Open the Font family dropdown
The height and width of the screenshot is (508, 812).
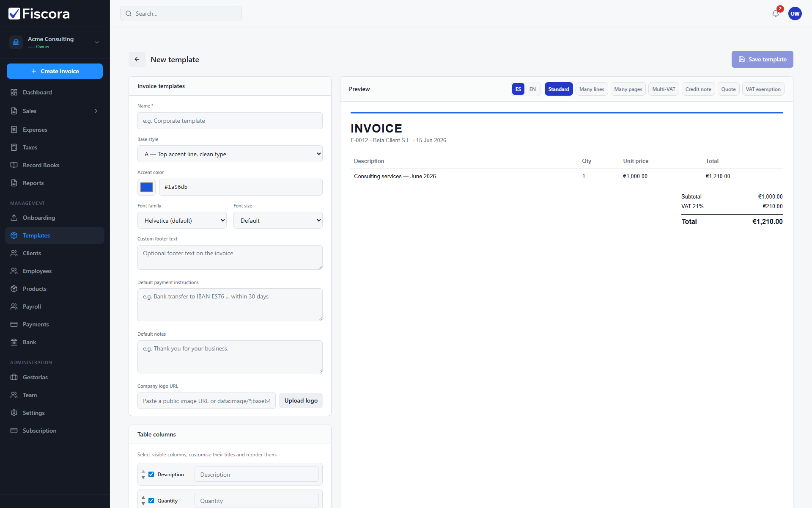182,221
